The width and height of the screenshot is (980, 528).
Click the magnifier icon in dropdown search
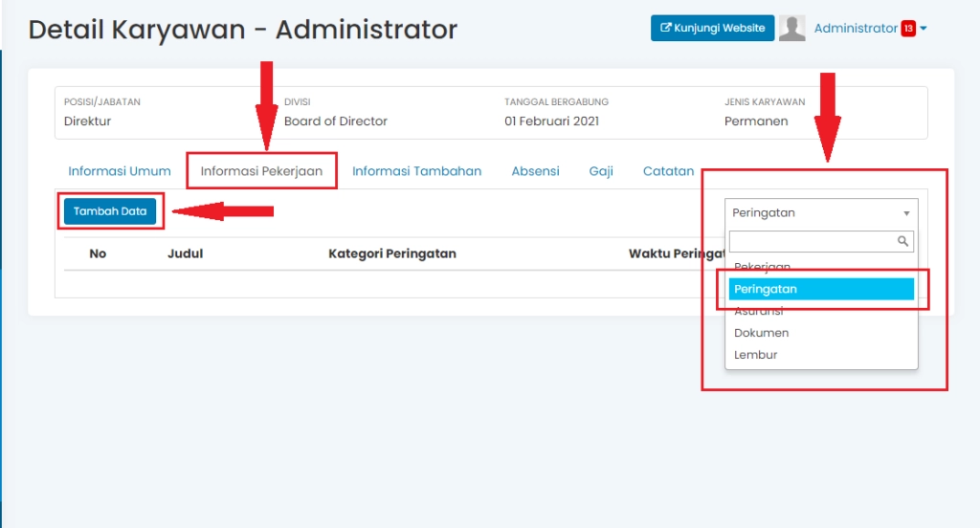click(x=902, y=241)
